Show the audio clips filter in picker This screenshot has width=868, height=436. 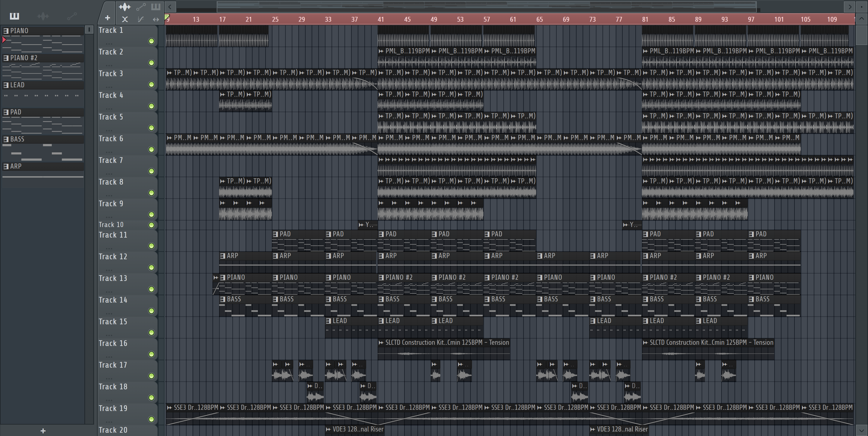pos(43,16)
